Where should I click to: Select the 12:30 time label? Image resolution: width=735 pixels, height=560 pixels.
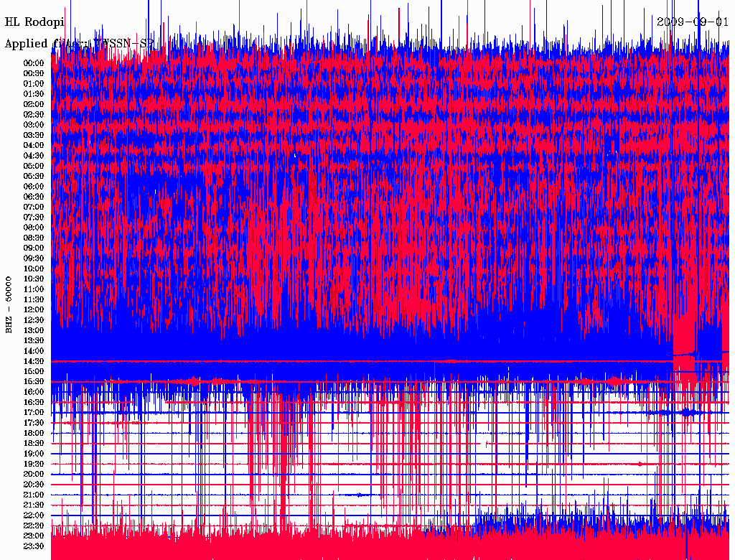pyautogui.click(x=34, y=320)
